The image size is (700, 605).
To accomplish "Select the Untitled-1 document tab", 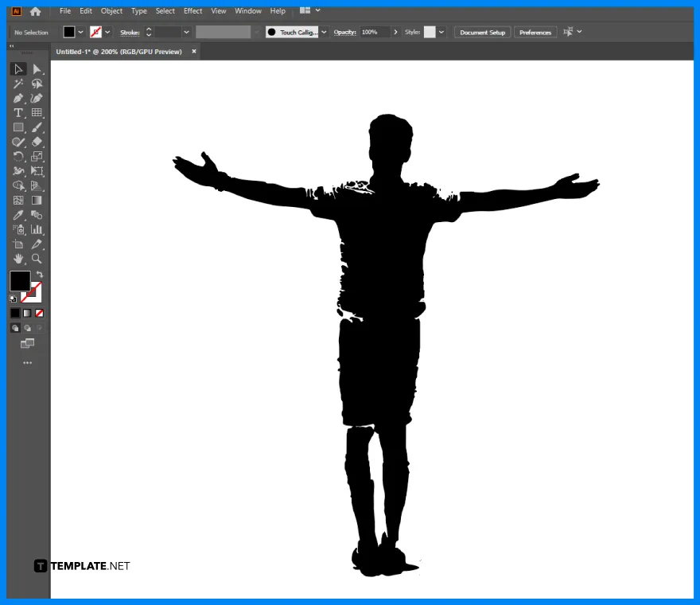I will coord(119,51).
